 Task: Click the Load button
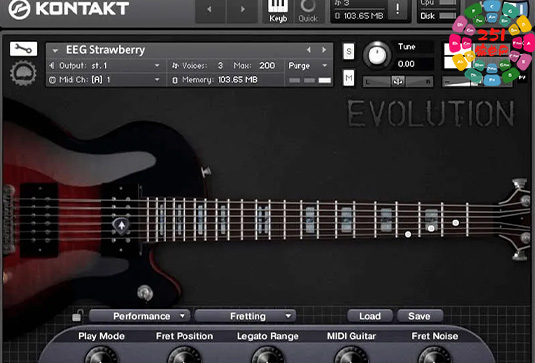pyautogui.click(x=370, y=316)
